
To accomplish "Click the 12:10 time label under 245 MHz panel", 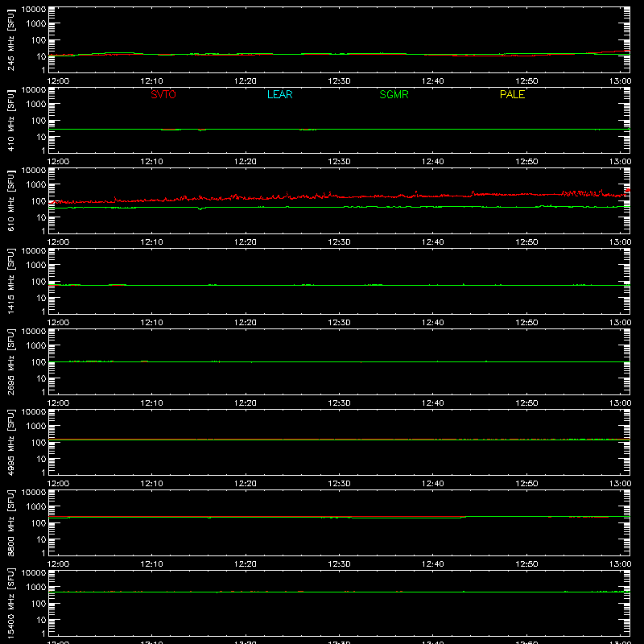I will [x=151, y=81].
